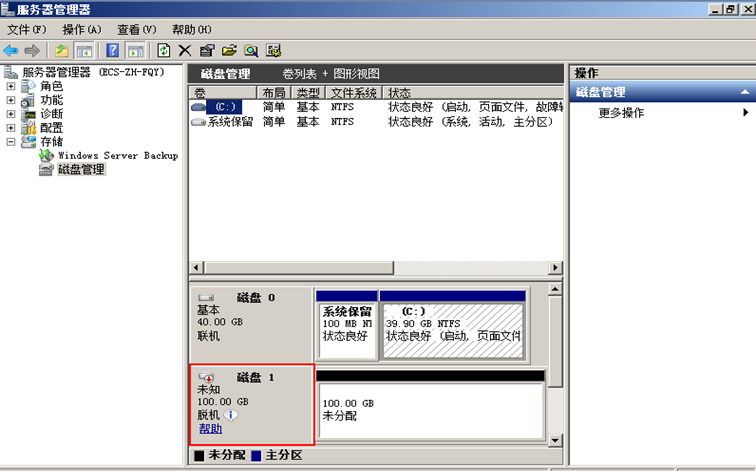The width and height of the screenshot is (756, 471).
Task: Select the 100.00 GB 未分配 space block
Action: point(431,405)
